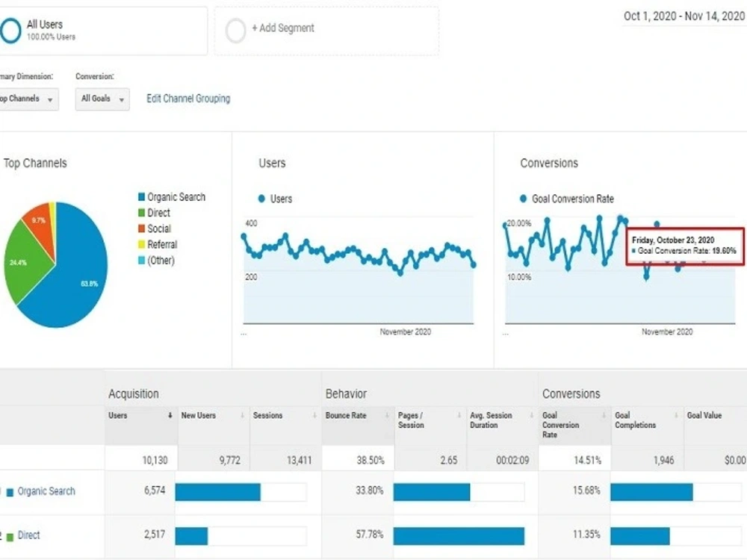Click the 14.51% goal conversion rate total
This screenshot has height=560, width=747.
[x=587, y=460]
